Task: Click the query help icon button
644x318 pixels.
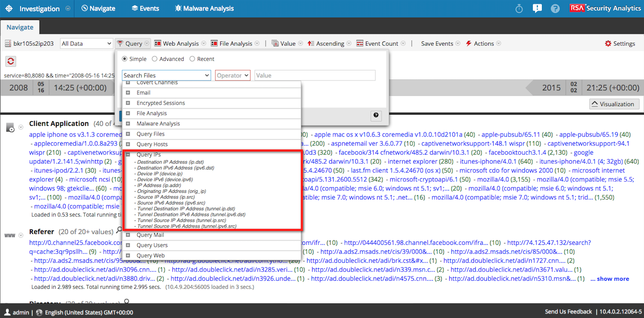Action: (376, 116)
